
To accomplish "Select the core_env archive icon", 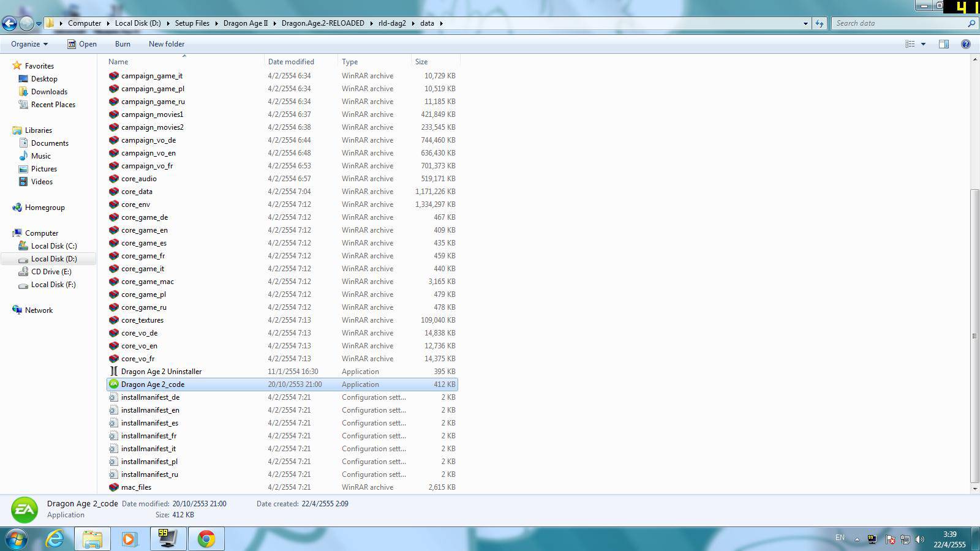I will (113, 204).
